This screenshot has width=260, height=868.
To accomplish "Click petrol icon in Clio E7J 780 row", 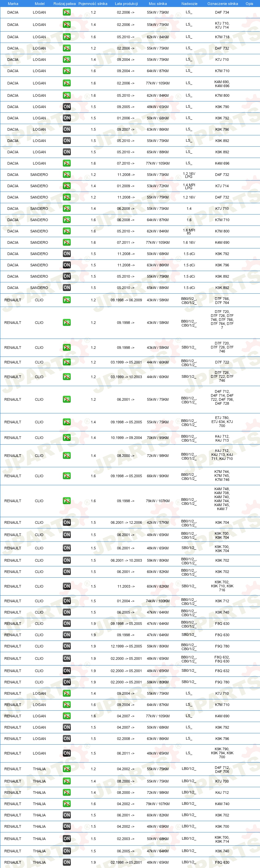I will tap(67, 422).
